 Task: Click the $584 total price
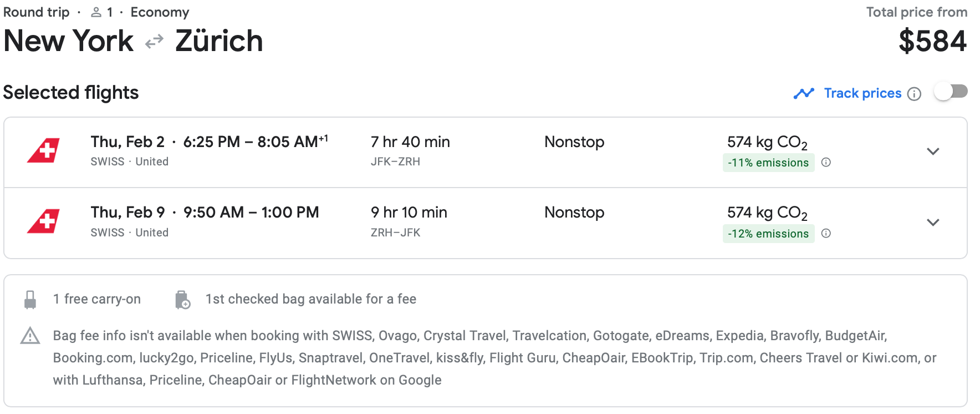pyautogui.click(x=933, y=42)
